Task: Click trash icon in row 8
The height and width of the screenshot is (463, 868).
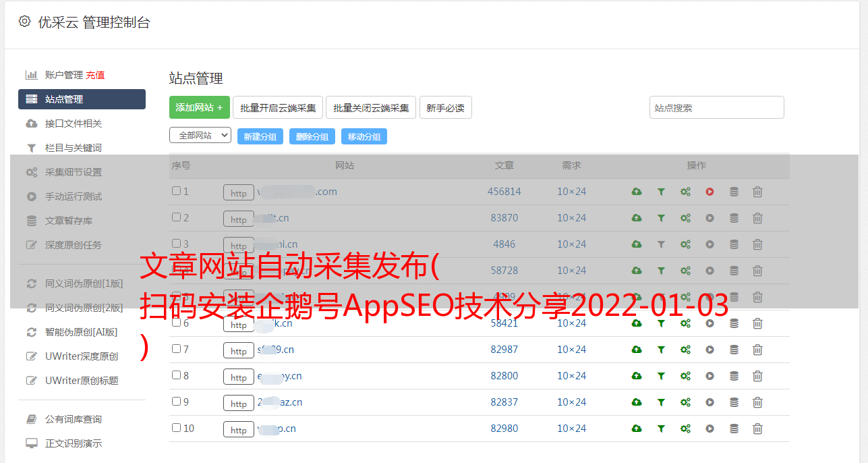Action: click(757, 376)
